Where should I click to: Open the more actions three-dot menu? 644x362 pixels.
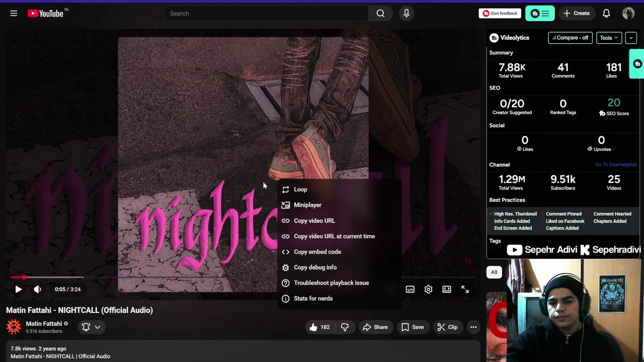point(473,327)
